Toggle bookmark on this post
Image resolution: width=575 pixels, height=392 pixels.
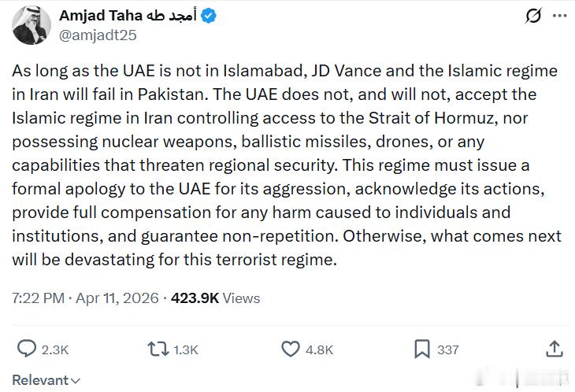pyautogui.click(x=421, y=349)
